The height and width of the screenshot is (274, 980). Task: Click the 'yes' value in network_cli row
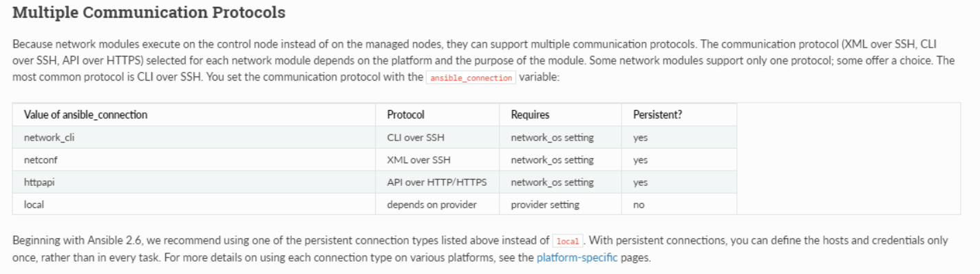(640, 138)
